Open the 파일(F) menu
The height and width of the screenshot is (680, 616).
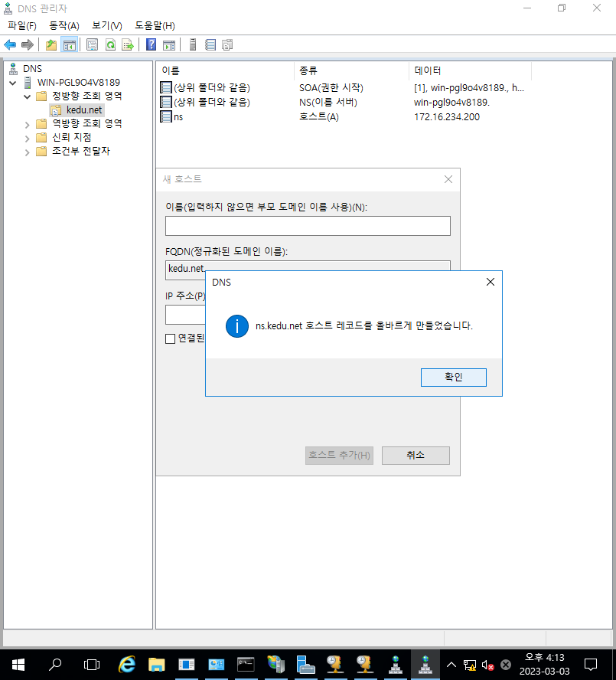point(21,25)
